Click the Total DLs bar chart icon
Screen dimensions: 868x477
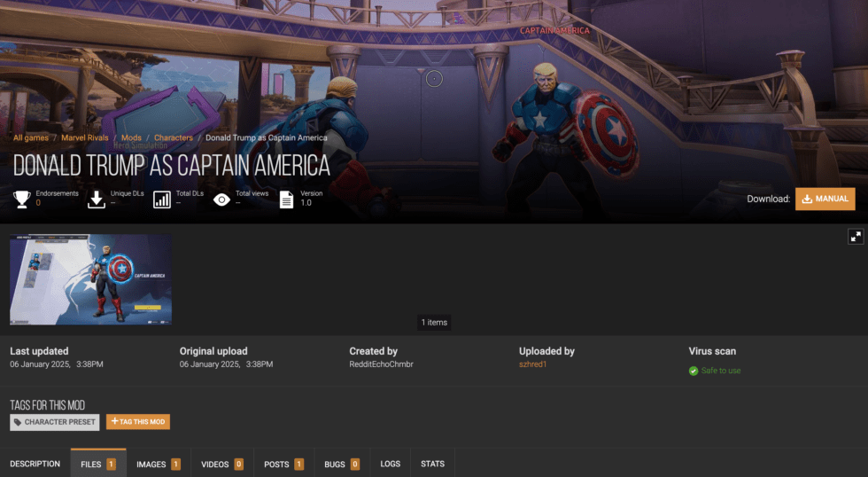click(161, 199)
